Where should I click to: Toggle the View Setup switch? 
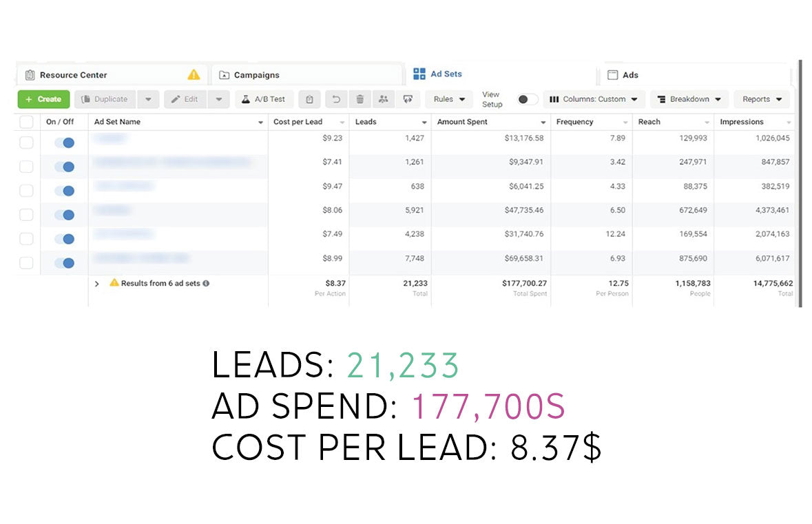(527, 99)
